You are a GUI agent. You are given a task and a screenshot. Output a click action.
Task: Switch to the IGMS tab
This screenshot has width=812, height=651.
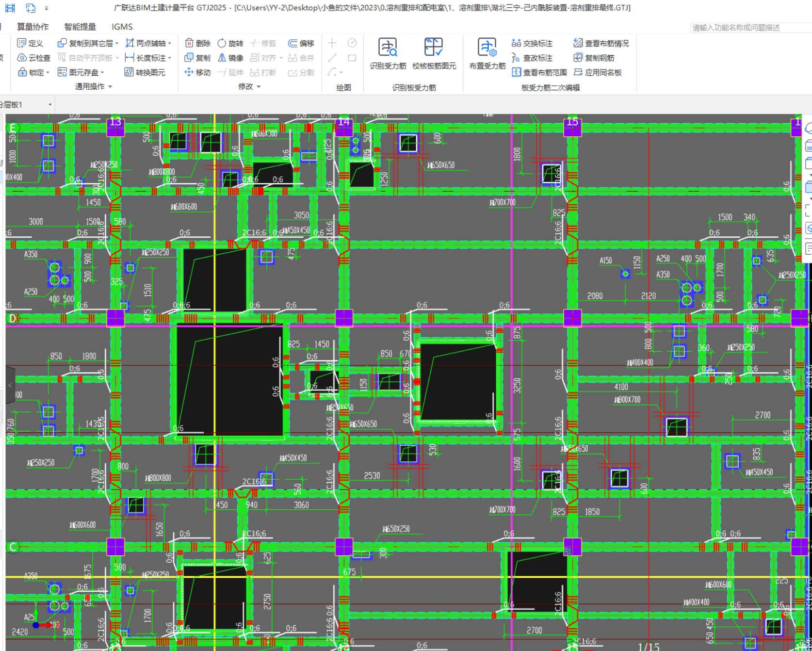click(x=122, y=27)
